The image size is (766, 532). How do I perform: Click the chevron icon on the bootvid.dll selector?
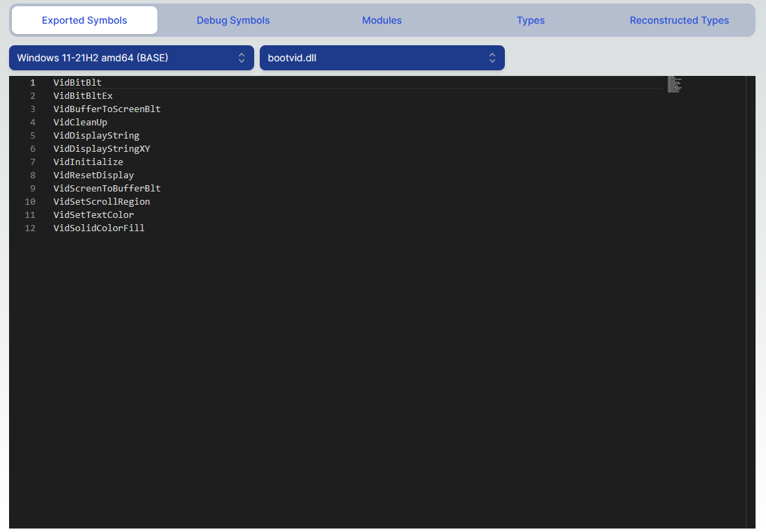tap(493, 58)
